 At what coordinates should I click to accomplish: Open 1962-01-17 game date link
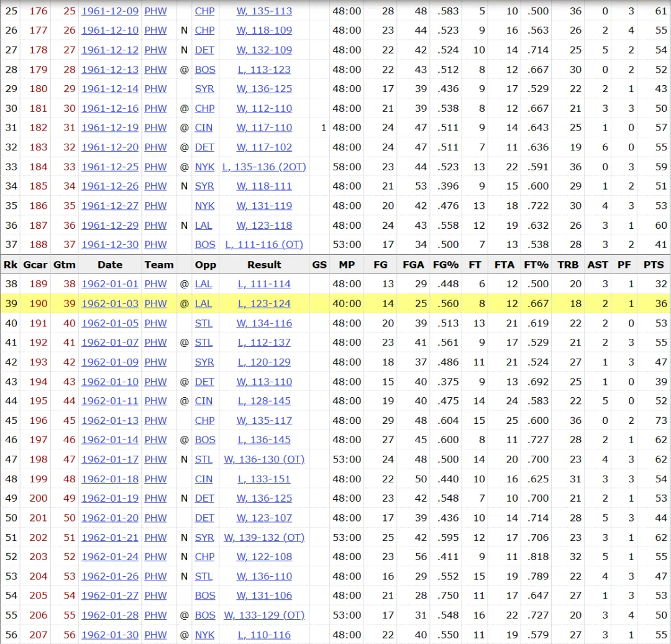[110, 459]
